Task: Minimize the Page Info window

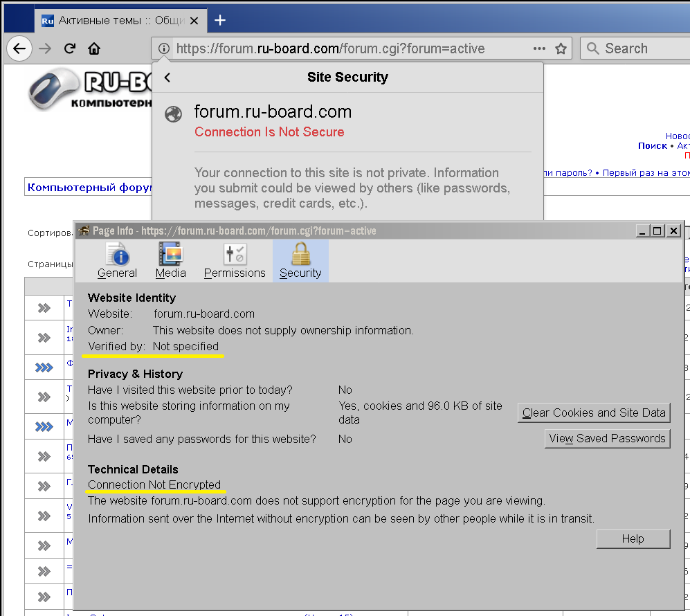Action: 642,231
